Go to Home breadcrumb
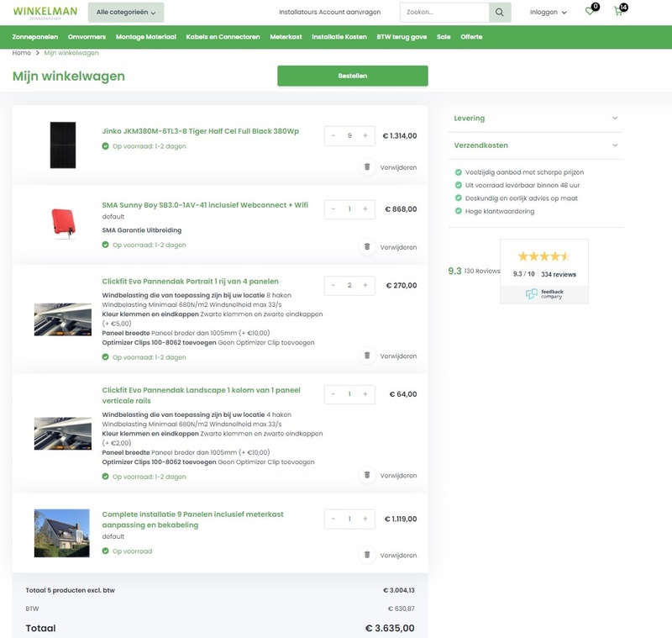 point(22,53)
